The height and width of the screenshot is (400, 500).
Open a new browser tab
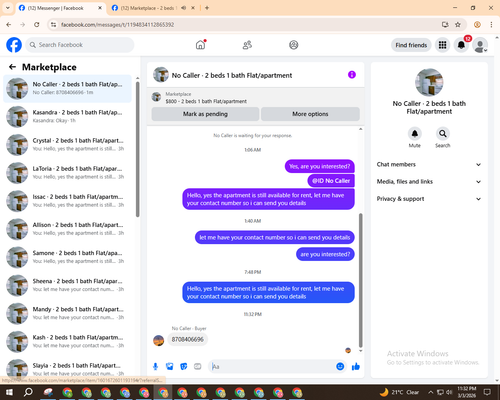[207, 8]
